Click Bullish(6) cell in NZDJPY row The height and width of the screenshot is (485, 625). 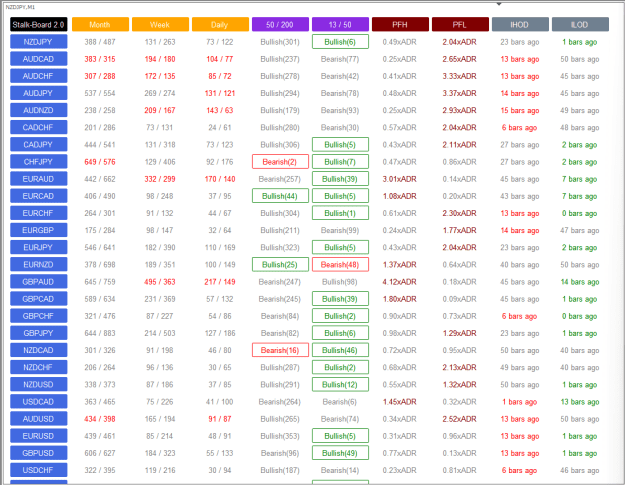[x=340, y=42]
